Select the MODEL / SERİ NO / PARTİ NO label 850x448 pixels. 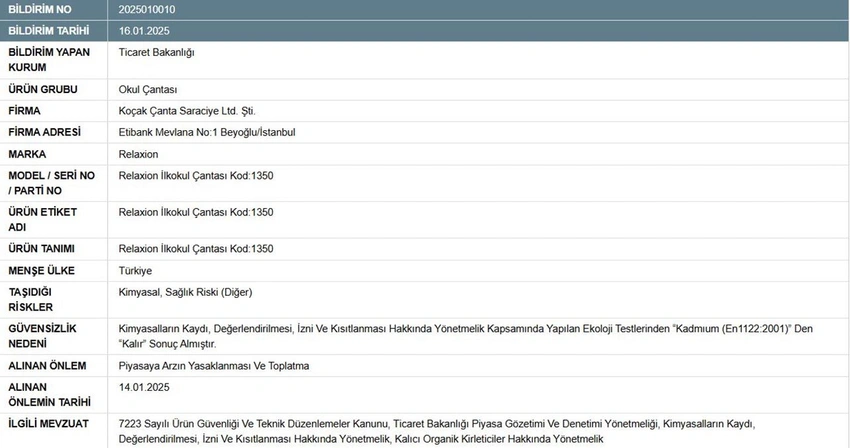[51, 183]
